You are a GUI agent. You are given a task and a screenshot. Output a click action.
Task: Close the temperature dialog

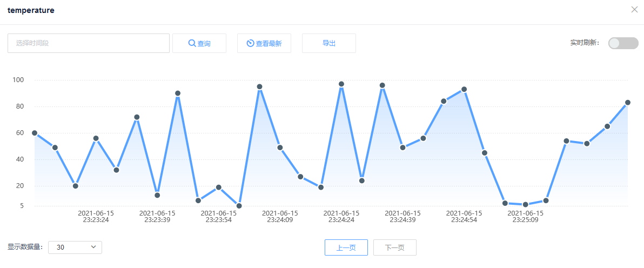[x=634, y=10]
